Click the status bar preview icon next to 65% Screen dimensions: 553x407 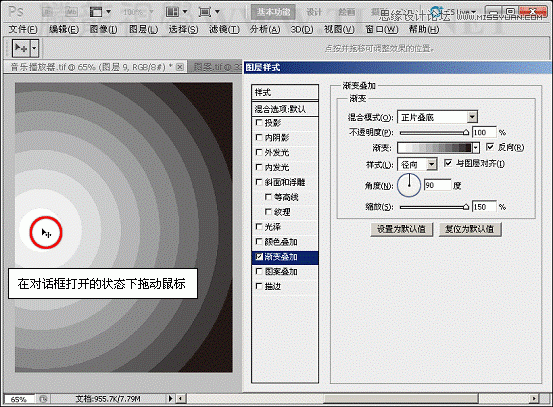pyautogui.click(x=43, y=399)
